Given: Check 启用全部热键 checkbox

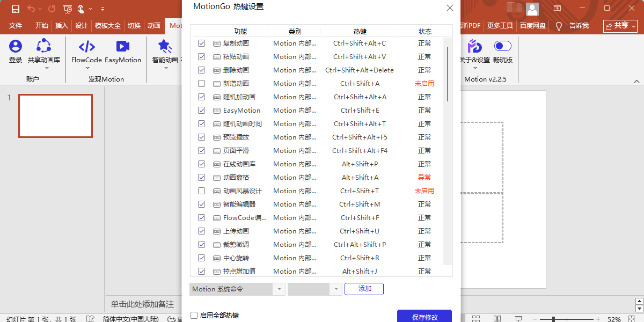Looking at the screenshot, I should point(194,316).
